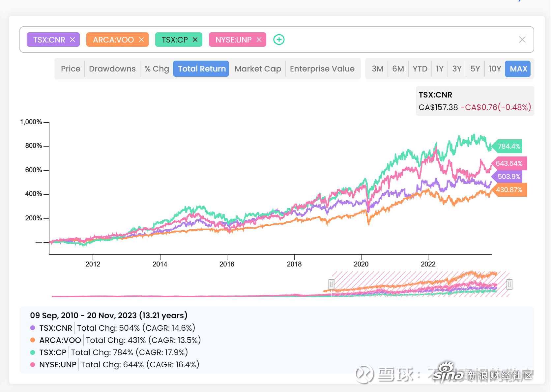Image resolution: width=551 pixels, height=392 pixels.
Task: Remove ARCA:VOO ticker with its X icon
Action: [141, 40]
